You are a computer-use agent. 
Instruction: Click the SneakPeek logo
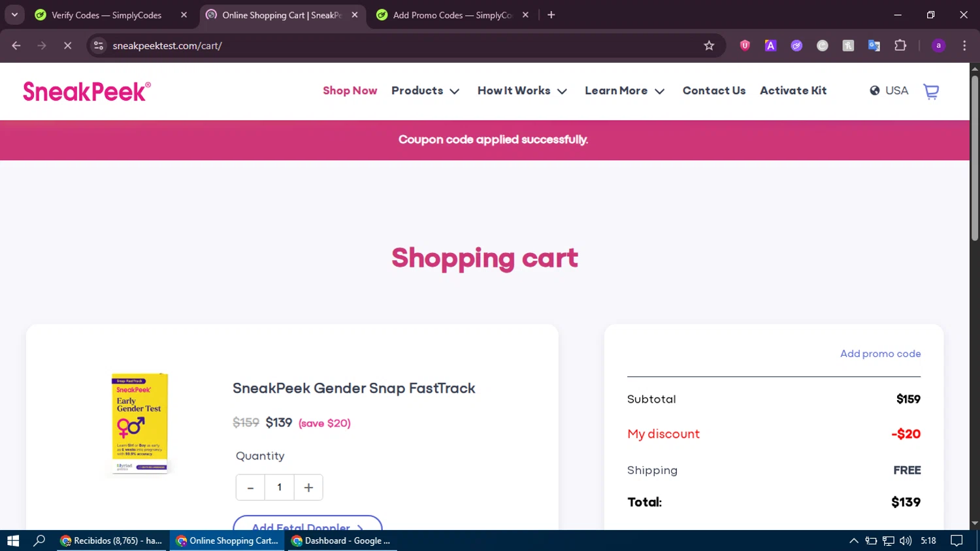click(87, 92)
